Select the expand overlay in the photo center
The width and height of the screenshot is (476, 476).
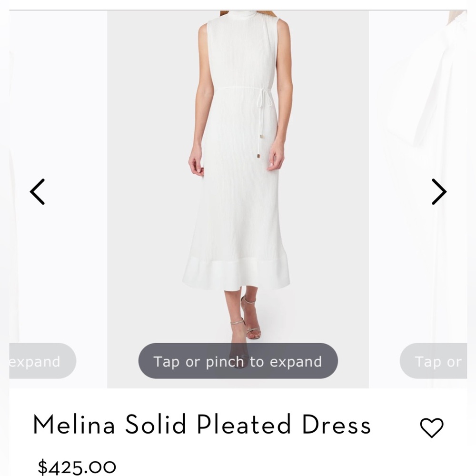point(237,361)
